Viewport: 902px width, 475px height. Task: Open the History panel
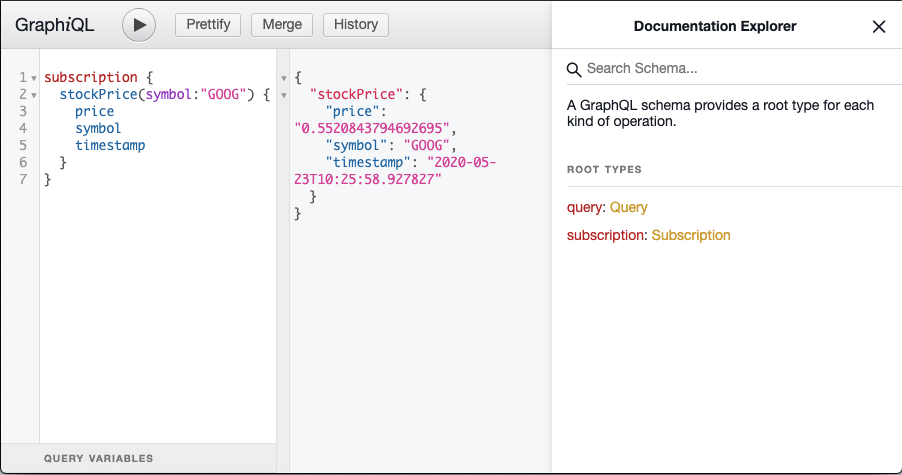coord(356,25)
